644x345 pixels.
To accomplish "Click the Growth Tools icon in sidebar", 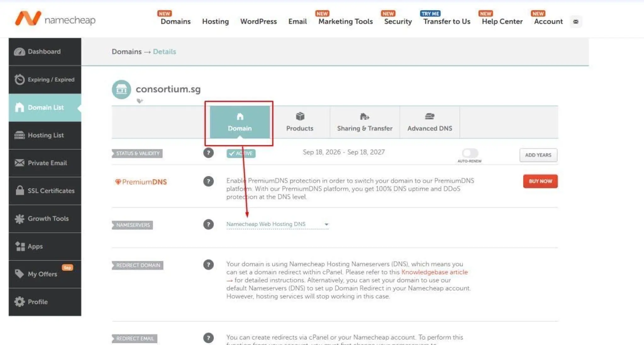I will [19, 219].
